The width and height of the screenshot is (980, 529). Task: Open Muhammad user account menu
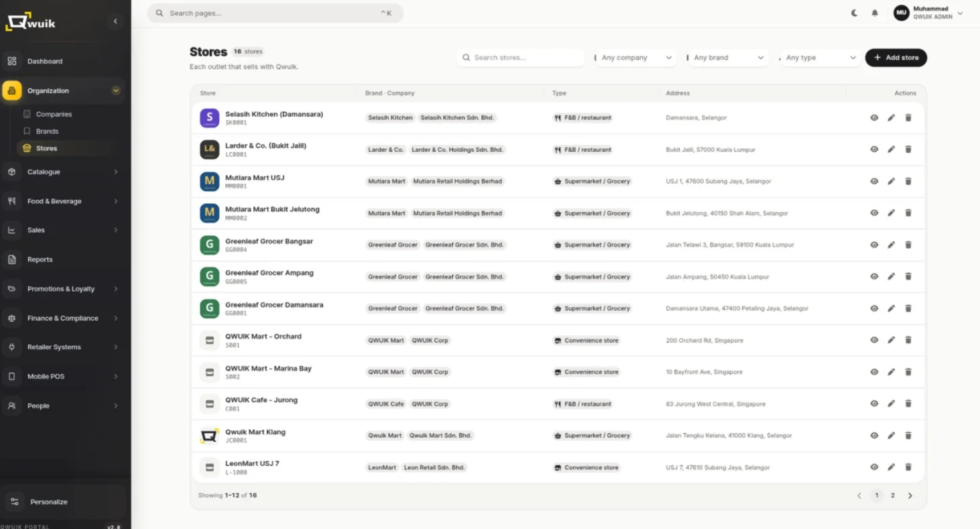(x=928, y=13)
